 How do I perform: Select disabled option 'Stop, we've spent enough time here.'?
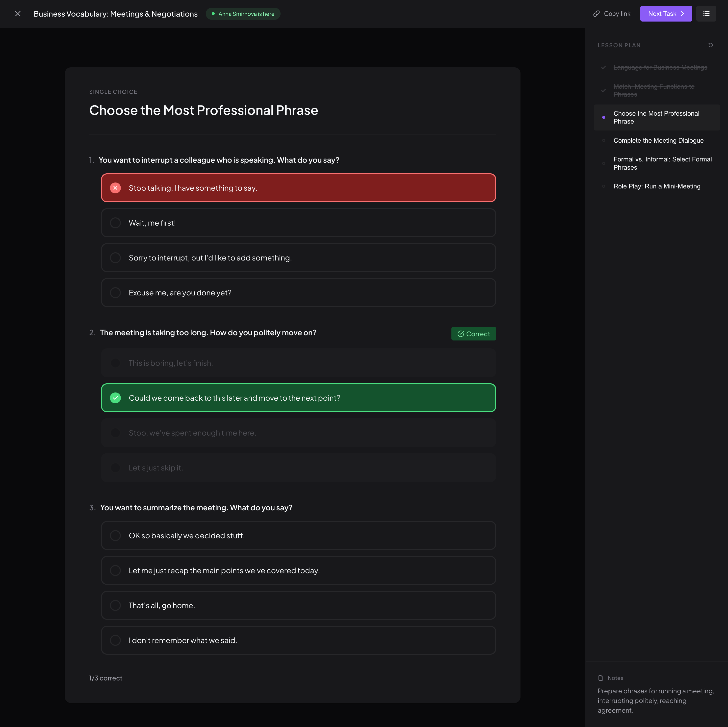[x=298, y=433]
